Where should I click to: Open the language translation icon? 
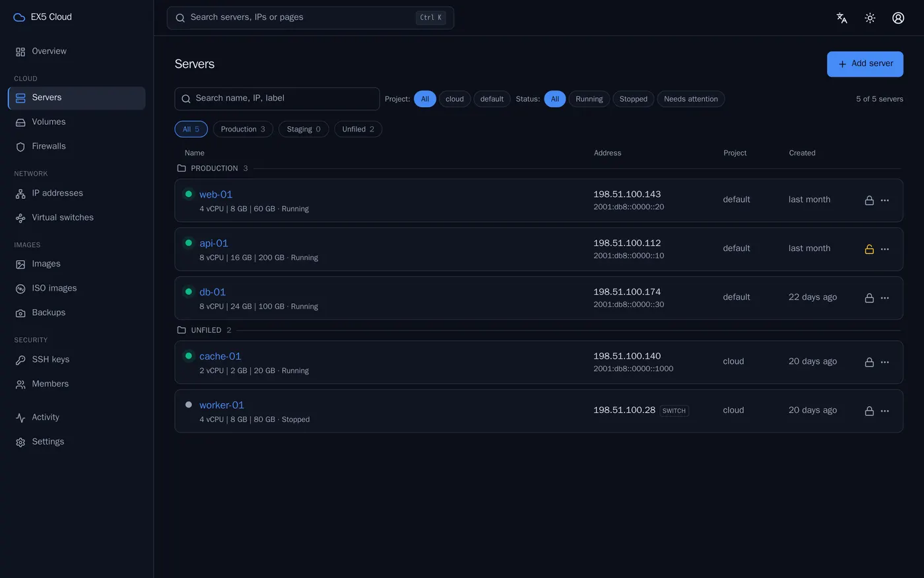coord(841,18)
